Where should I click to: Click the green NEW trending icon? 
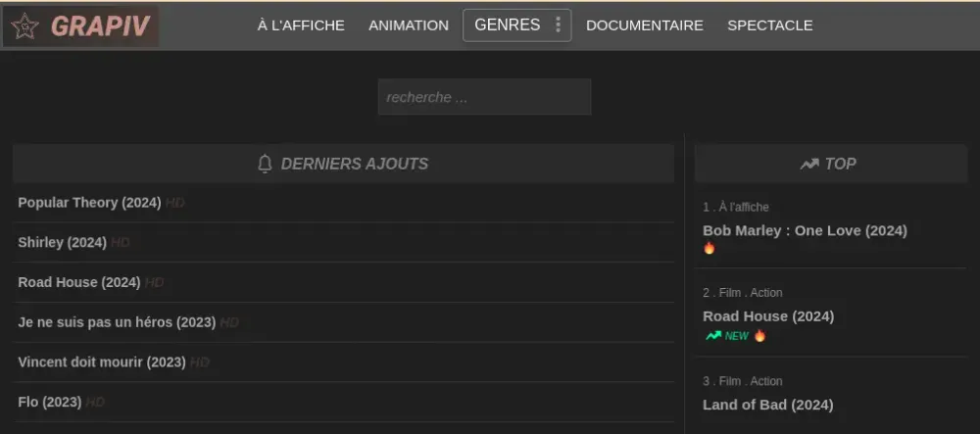tap(713, 336)
